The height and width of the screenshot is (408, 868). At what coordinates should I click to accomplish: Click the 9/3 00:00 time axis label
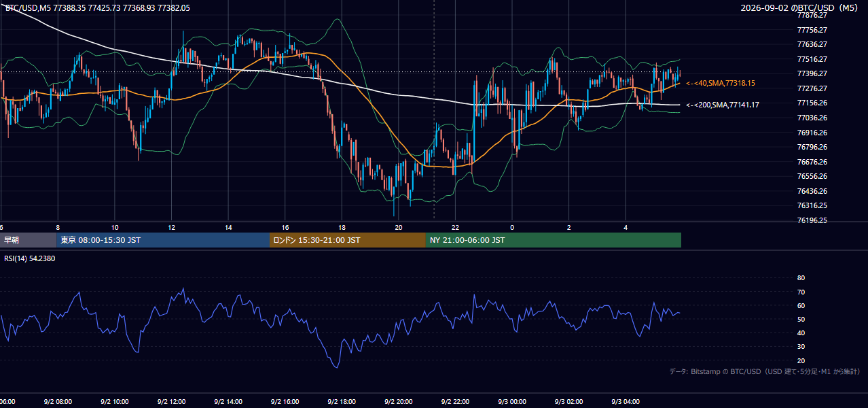click(x=512, y=402)
